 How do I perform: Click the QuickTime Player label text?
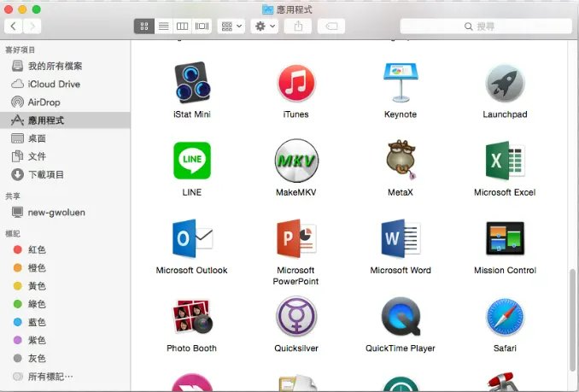[401, 348]
